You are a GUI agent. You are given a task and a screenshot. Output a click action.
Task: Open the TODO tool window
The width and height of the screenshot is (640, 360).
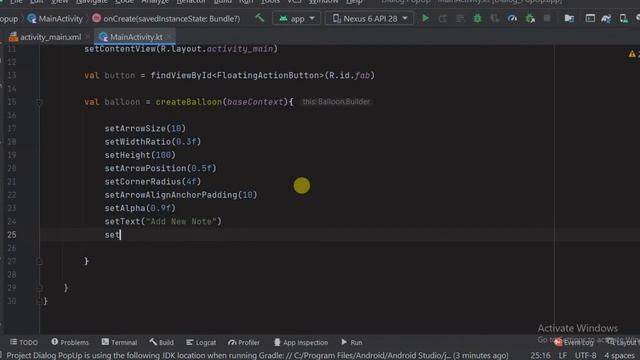point(24,342)
